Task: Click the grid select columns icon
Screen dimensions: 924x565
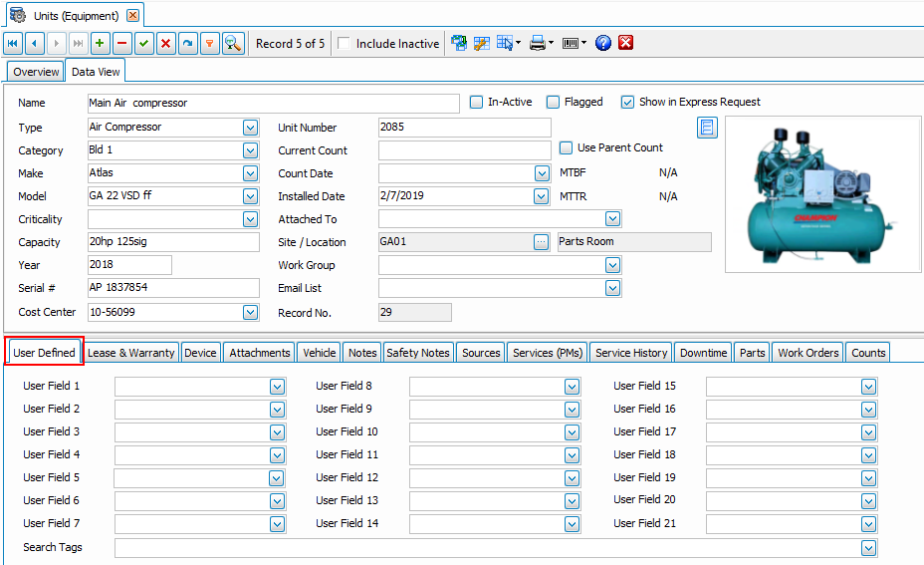Action: click(x=505, y=43)
